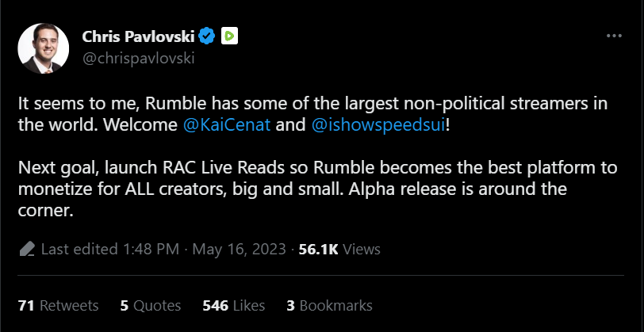The width and height of the screenshot is (644, 332).
Task: Click the blue verified checkmark badge
Action: (208, 36)
